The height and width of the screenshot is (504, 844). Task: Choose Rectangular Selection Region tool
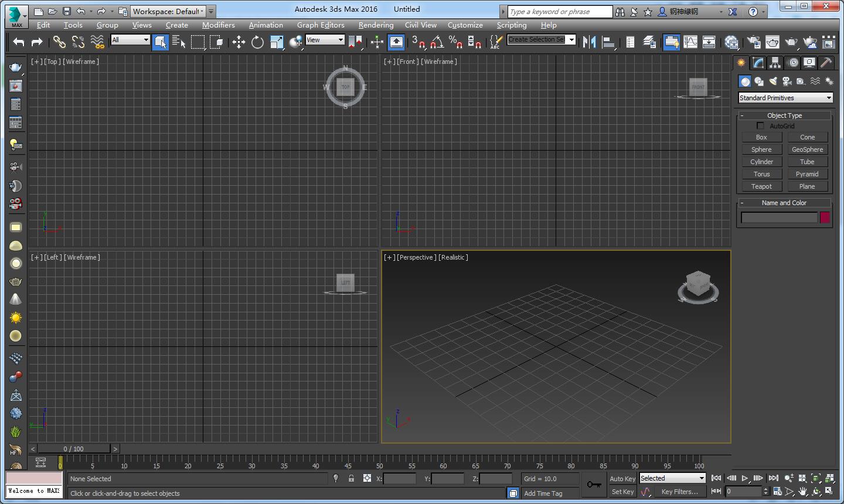198,42
